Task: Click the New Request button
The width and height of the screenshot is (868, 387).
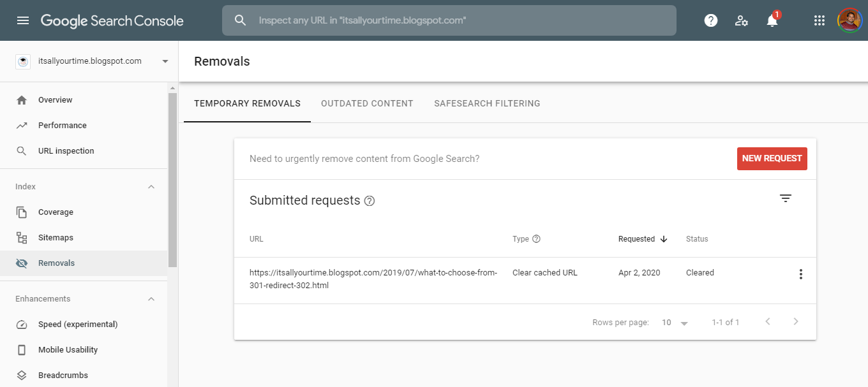Action: 772,159
